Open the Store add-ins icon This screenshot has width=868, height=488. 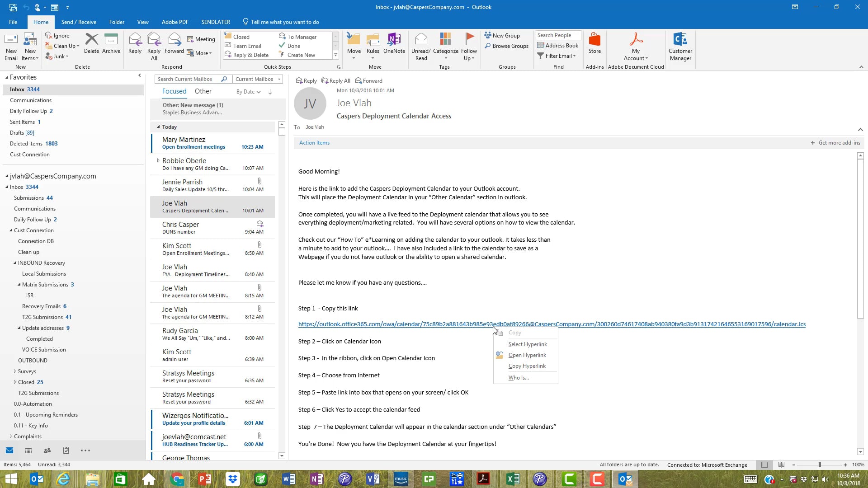594,44
